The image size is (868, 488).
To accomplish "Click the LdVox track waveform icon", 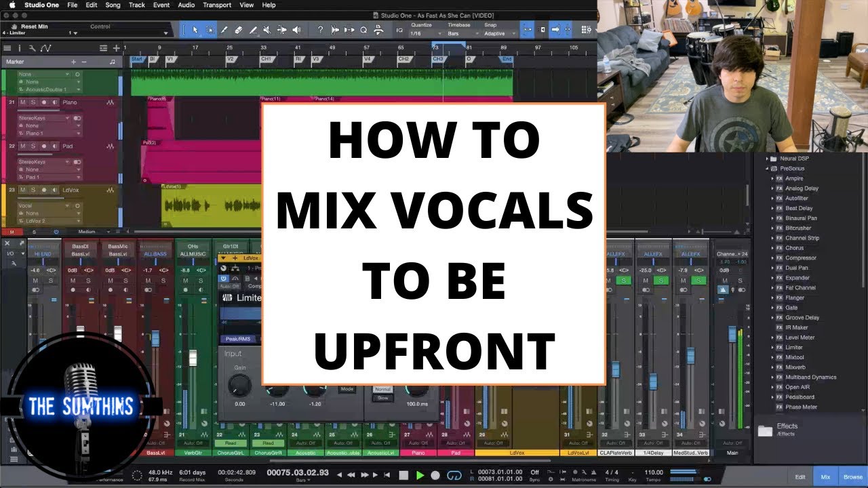I will (112, 190).
